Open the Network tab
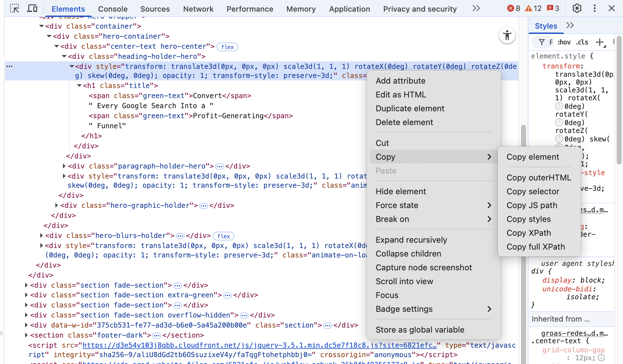Image resolution: width=623 pixels, height=364 pixels. tap(198, 9)
